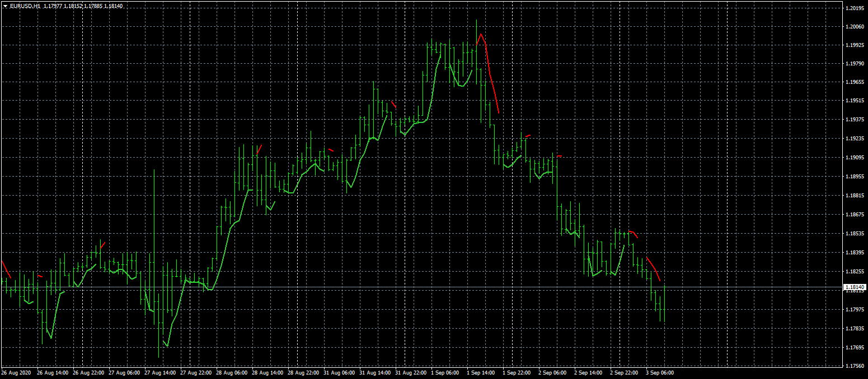Click price scale value 1.18535
This screenshot has height=379, width=868.
[856, 234]
